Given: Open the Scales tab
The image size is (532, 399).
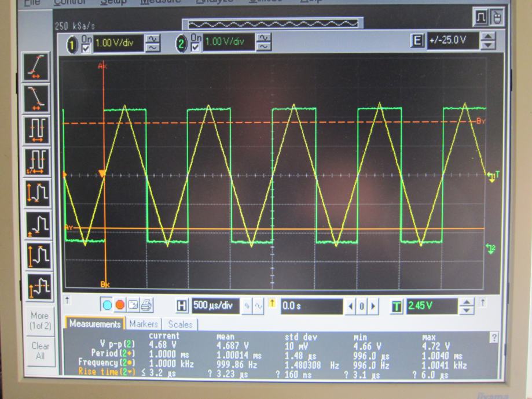Looking at the screenshot, I should (x=179, y=324).
